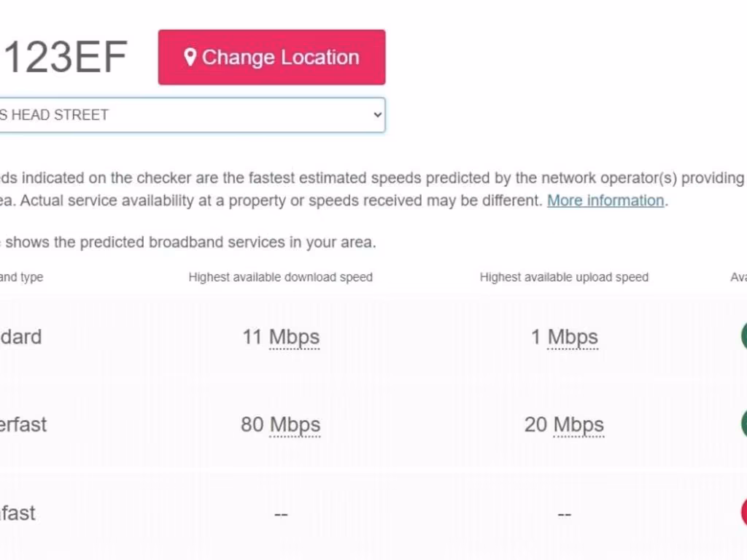Click the green availability icon in Standard row
This screenshot has width=747, height=560.
[744, 336]
